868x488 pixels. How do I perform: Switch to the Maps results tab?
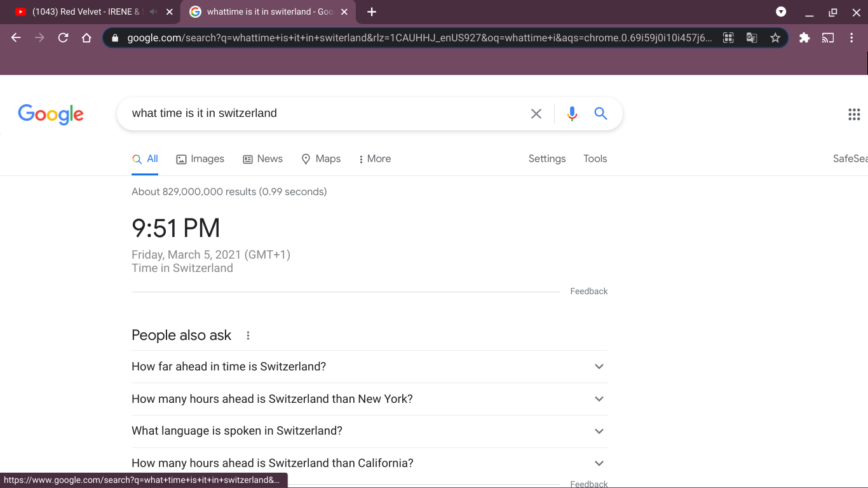[321, 159]
